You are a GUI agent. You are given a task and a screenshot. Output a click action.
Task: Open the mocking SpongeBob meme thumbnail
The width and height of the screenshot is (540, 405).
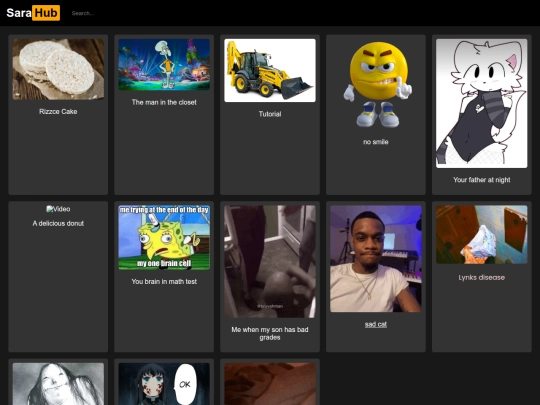(164, 238)
